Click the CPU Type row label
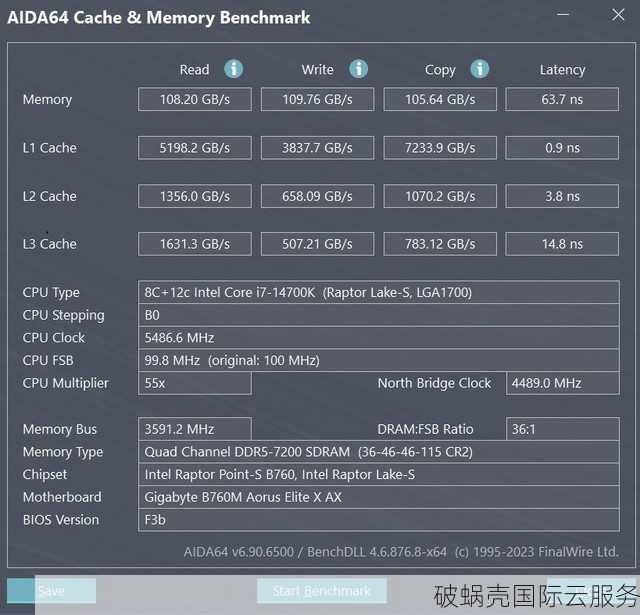 coord(51,293)
